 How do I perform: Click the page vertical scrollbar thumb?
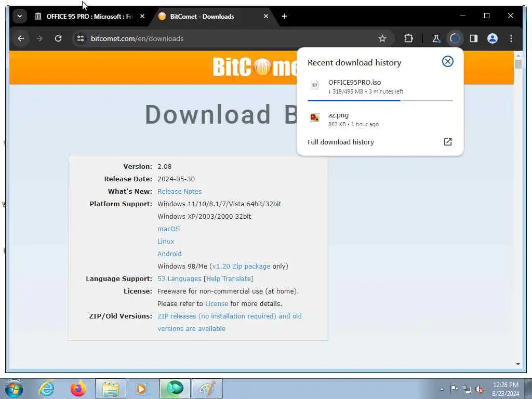click(518, 64)
